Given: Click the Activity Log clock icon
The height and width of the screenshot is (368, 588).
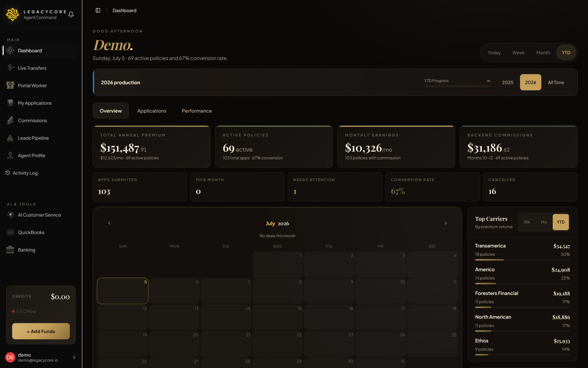Looking at the screenshot, I should point(8,173).
